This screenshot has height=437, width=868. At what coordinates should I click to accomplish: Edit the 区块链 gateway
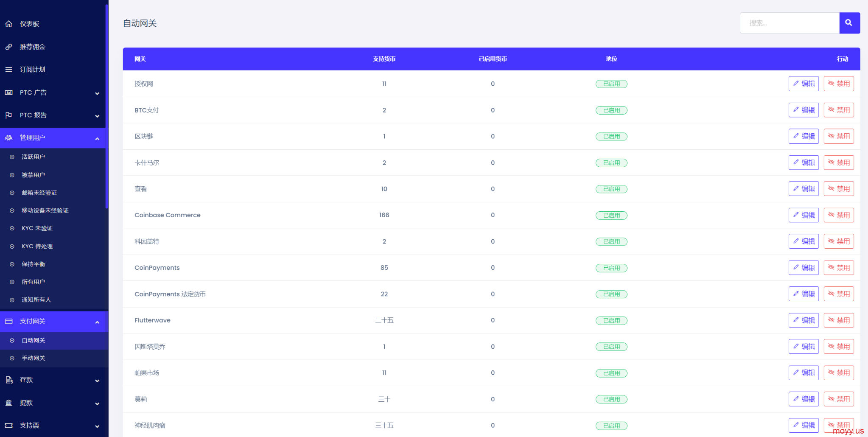click(804, 136)
